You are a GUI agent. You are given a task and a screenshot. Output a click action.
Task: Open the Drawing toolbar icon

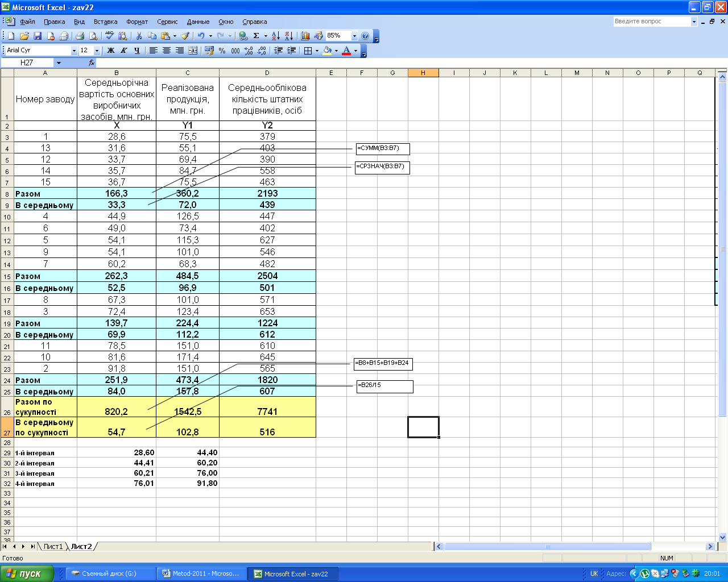(x=318, y=36)
